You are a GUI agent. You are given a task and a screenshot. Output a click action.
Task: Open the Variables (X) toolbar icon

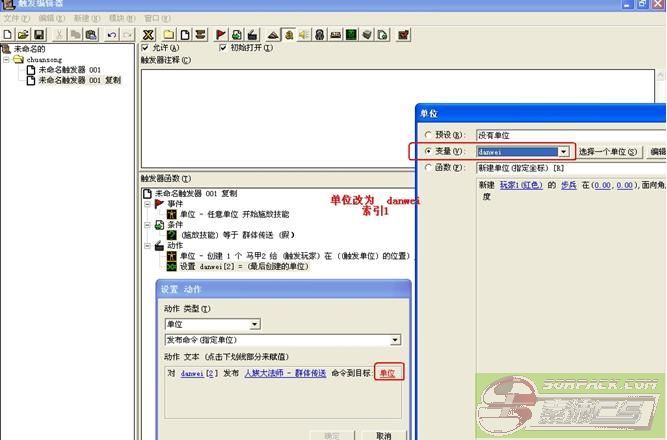148,35
